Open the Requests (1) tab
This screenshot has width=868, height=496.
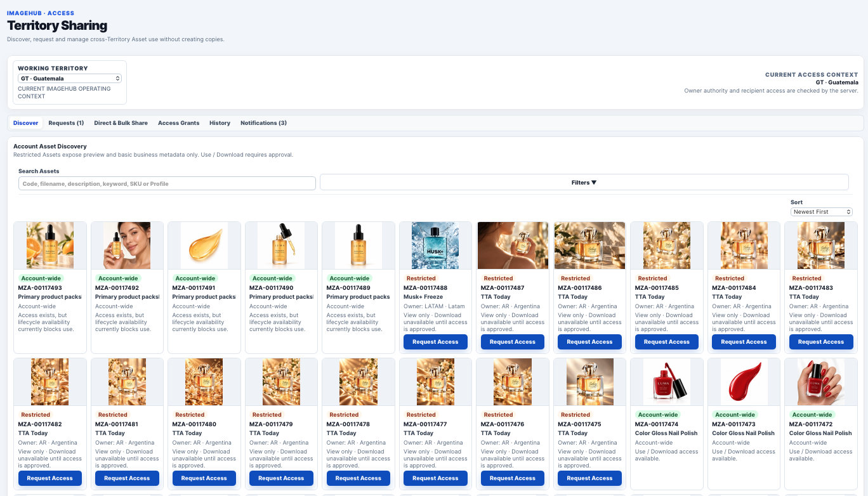point(66,123)
